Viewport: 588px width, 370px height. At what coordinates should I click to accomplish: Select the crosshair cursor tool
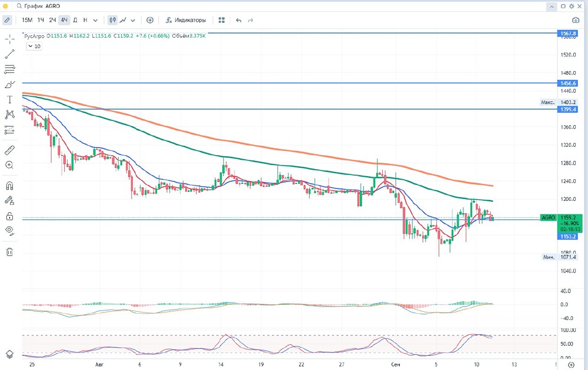(x=10, y=39)
